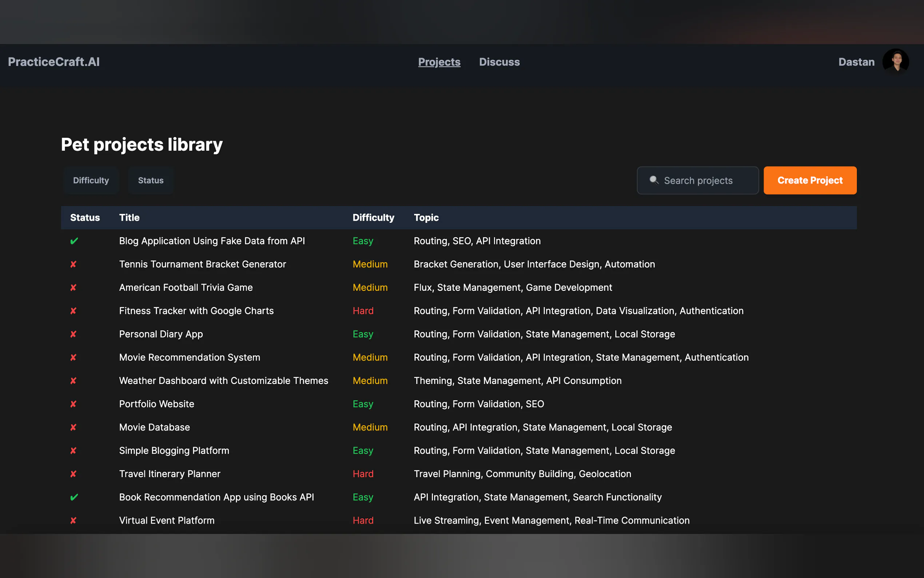Click green checkmark for Blog Application row
The width and height of the screenshot is (924, 578).
point(74,241)
